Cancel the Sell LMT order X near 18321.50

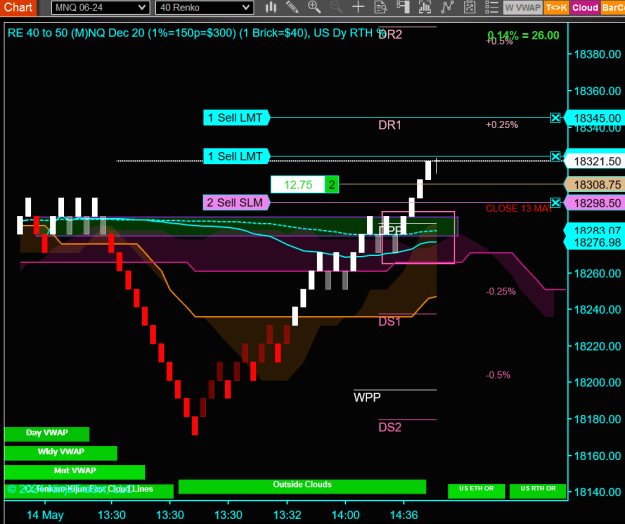pyautogui.click(x=555, y=156)
